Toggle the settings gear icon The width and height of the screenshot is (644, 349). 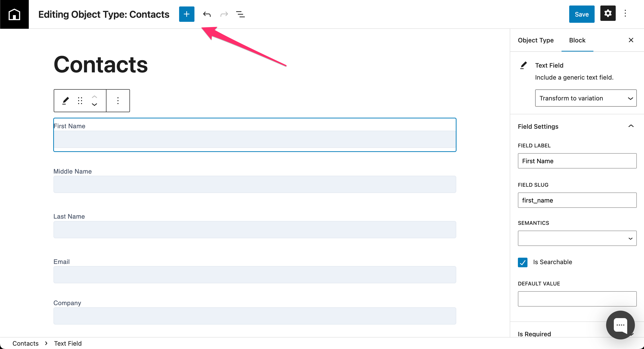tap(608, 13)
